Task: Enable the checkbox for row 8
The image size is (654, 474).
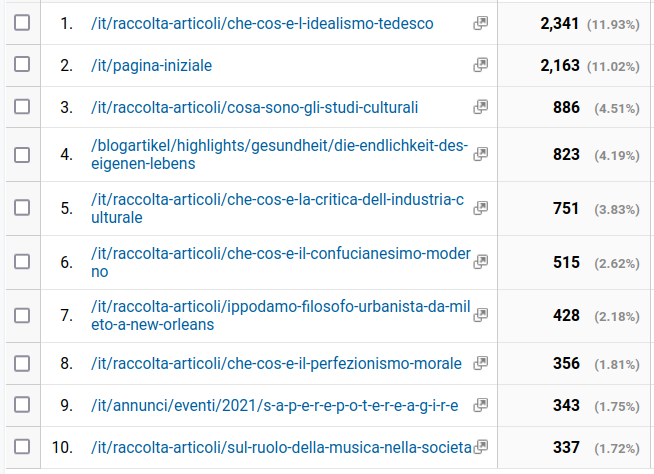Action: click(x=22, y=363)
